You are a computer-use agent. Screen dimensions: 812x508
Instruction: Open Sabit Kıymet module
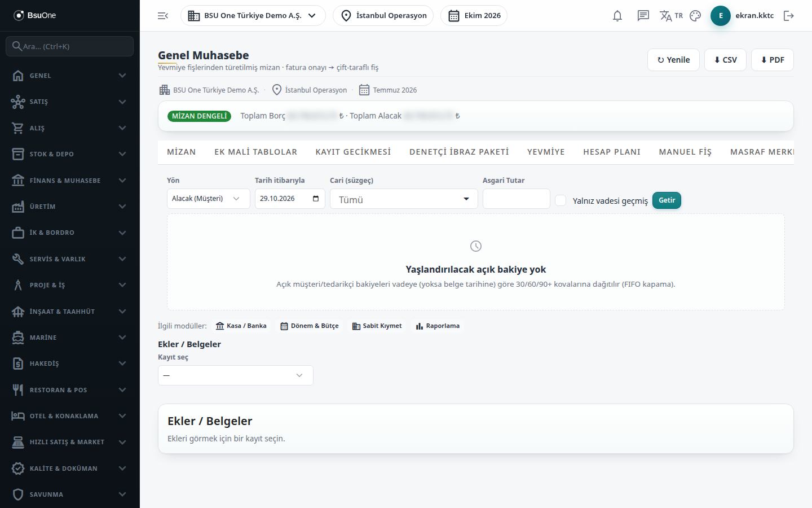point(377,326)
